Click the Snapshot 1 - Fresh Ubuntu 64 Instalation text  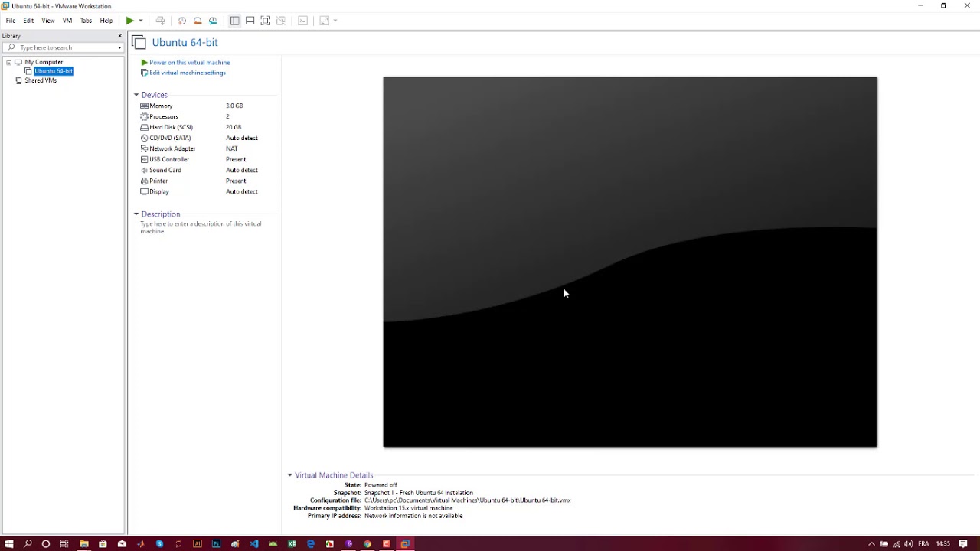pos(419,493)
